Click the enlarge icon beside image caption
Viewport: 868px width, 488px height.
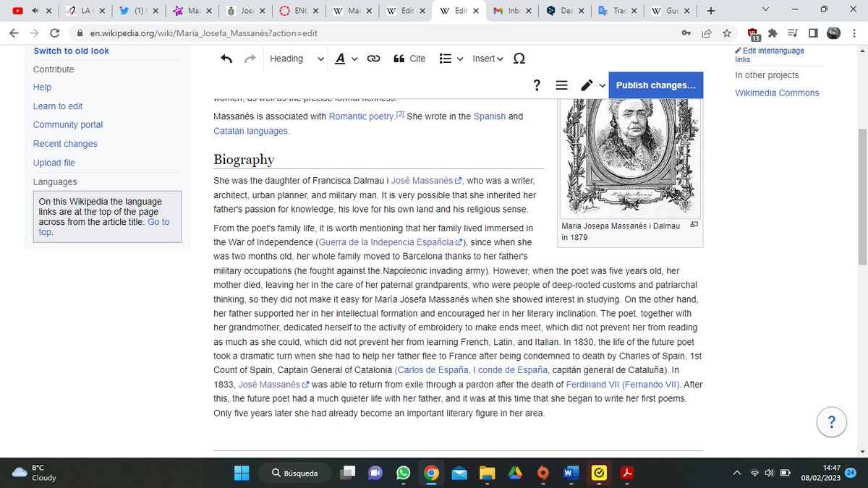click(x=694, y=225)
